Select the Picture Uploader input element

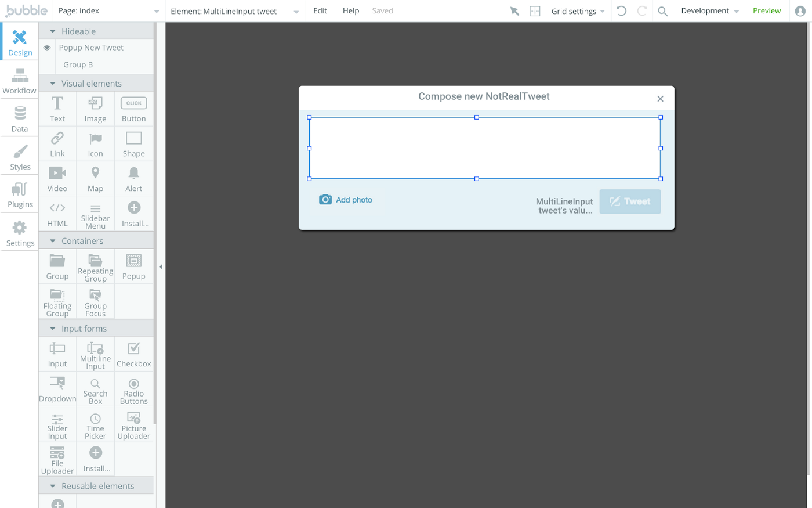pyautogui.click(x=133, y=424)
